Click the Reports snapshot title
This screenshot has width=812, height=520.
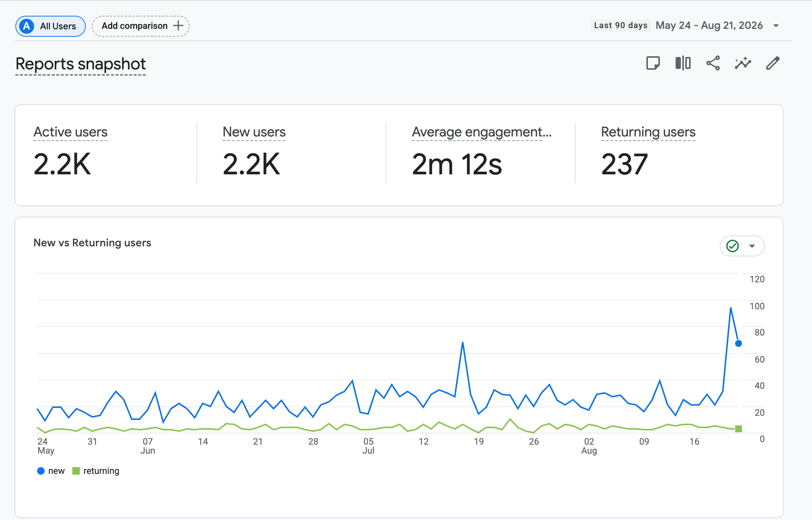point(81,64)
